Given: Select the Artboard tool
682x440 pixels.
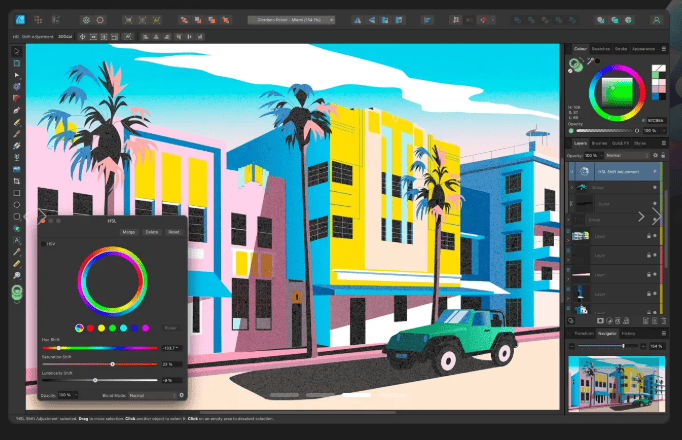Looking at the screenshot, I should pyautogui.click(x=17, y=63).
